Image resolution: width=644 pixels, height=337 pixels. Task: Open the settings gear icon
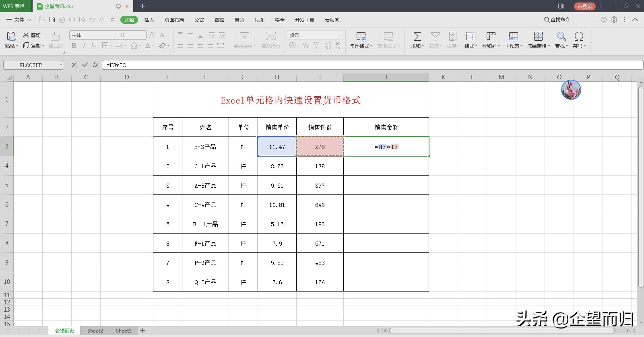pos(614,19)
